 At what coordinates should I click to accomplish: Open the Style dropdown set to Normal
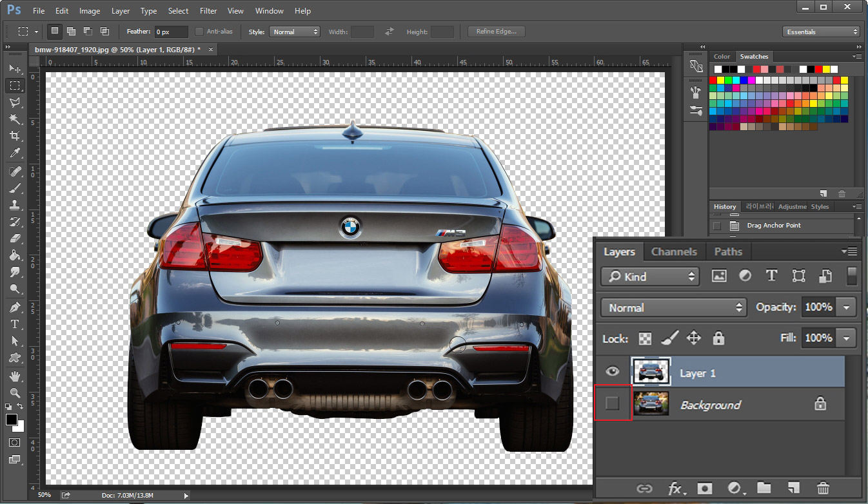295,32
